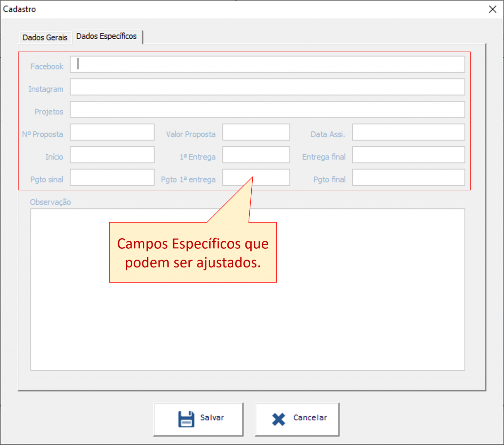
Task: Select the Projetos input field
Action: pos(268,110)
